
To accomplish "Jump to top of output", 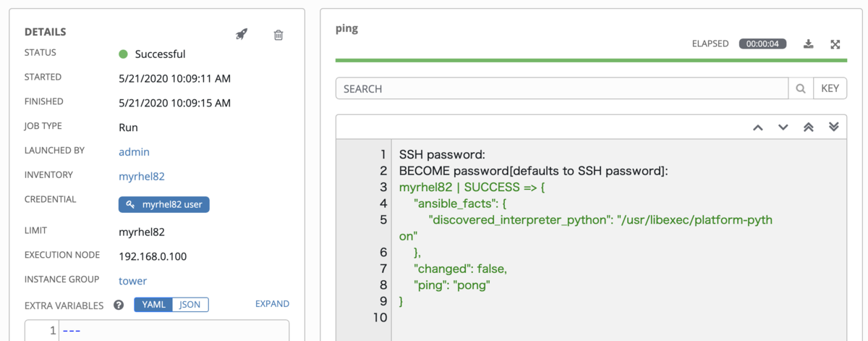I will pyautogui.click(x=809, y=127).
